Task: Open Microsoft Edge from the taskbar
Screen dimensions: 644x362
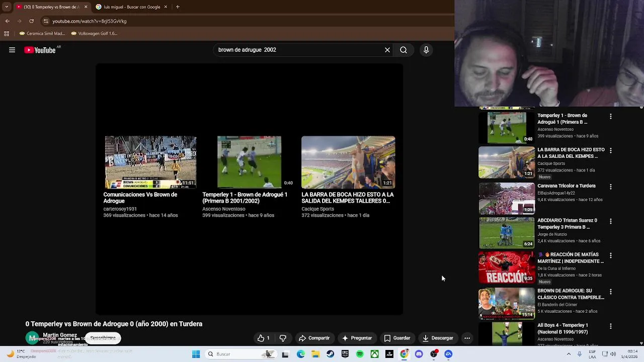Action: click(x=300, y=354)
